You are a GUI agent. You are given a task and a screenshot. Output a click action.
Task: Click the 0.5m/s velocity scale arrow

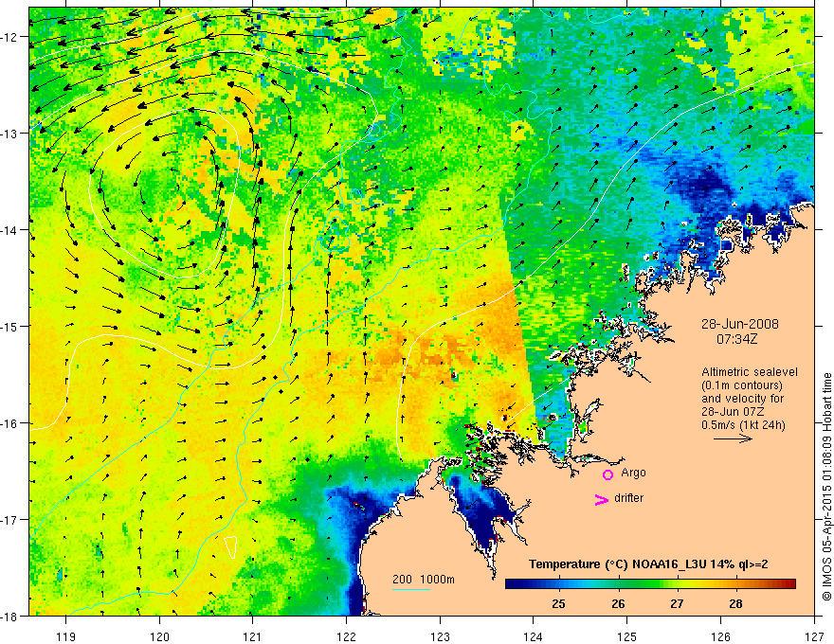(733, 438)
